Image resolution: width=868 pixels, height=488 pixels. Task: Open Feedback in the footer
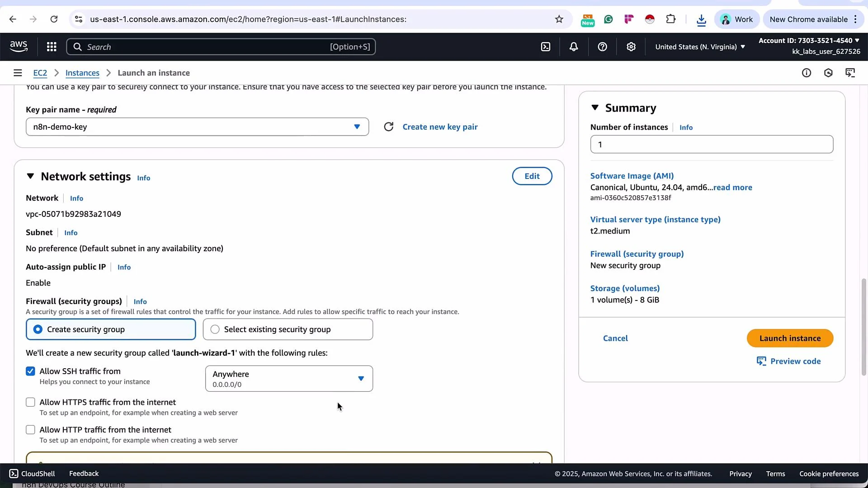[84, 474]
